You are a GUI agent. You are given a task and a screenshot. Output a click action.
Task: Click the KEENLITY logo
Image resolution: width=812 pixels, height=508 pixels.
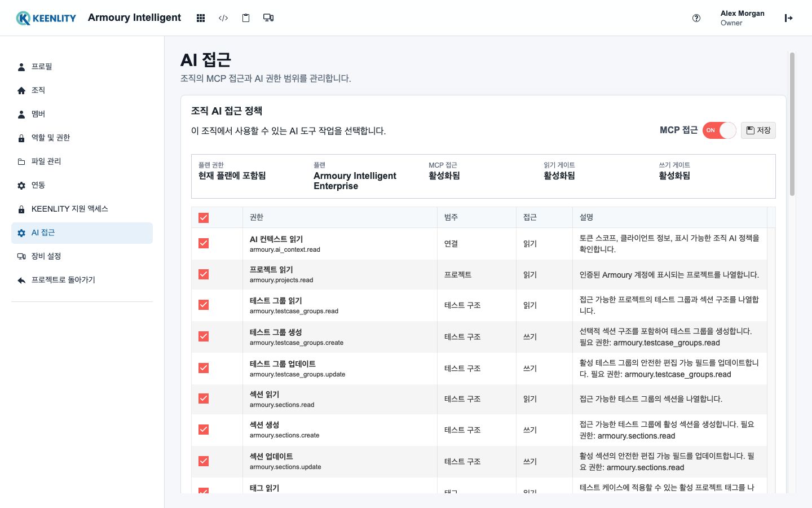[x=46, y=18]
